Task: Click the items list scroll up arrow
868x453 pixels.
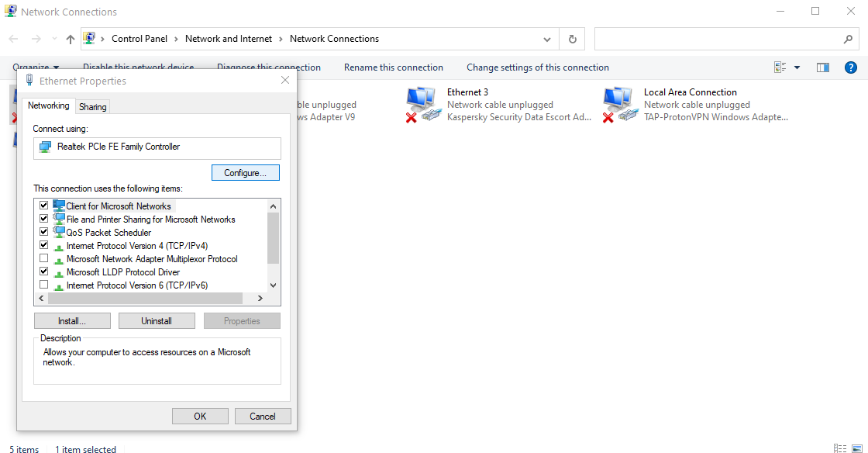Action: (x=273, y=206)
